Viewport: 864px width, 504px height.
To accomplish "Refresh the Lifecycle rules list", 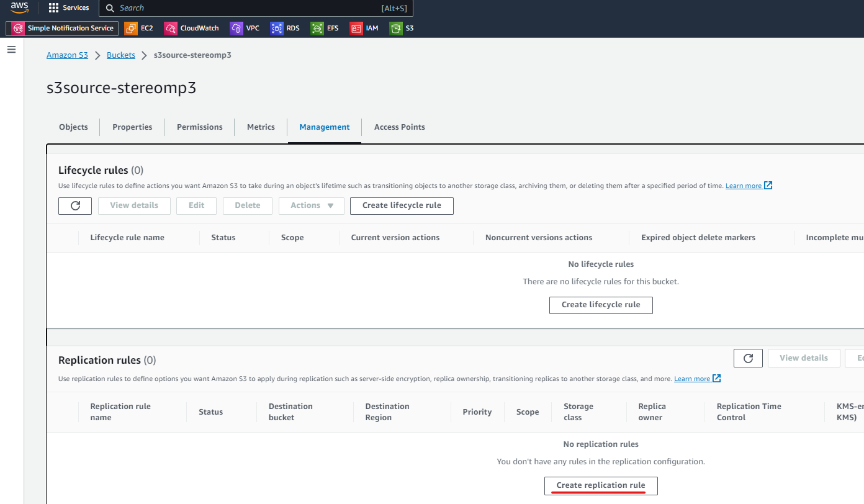I will (75, 205).
